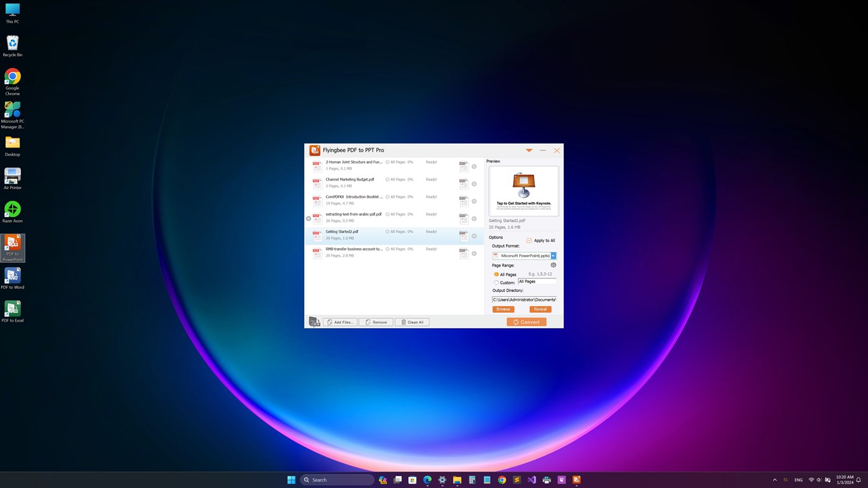This screenshot has height=488, width=868.
Task: Open the Page Range settings gear
Action: [x=553, y=265]
